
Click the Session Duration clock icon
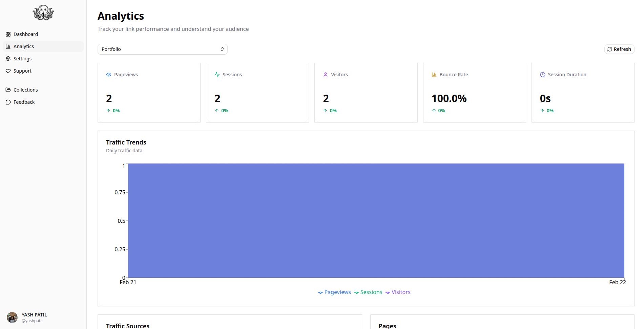point(542,75)
